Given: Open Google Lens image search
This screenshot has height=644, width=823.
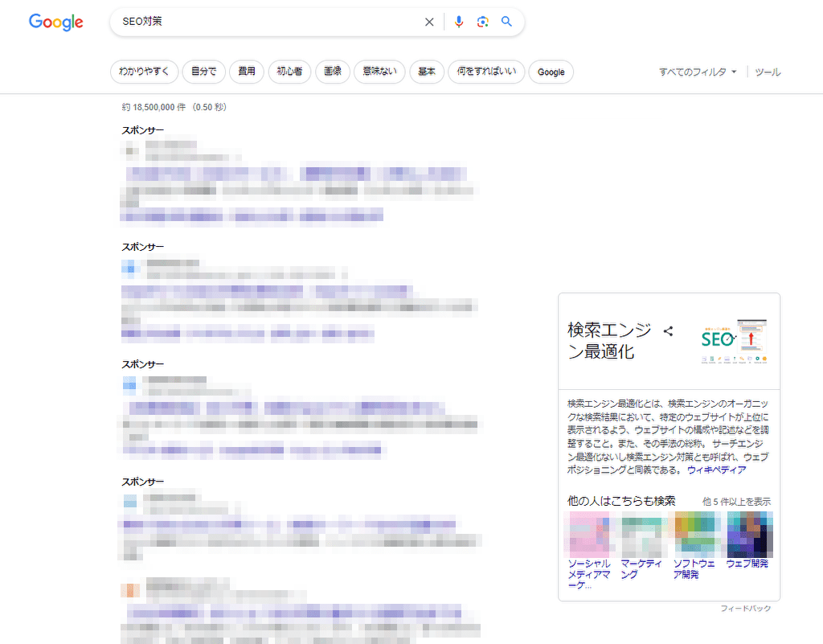Looking at the screenshot, I should point(482,23).
